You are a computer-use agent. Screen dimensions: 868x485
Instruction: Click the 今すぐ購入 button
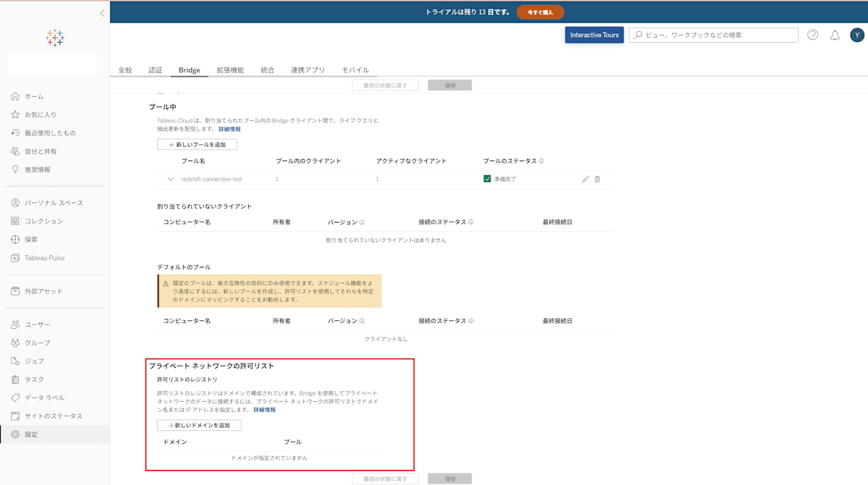pyautogui.click(x=540, y=12)
